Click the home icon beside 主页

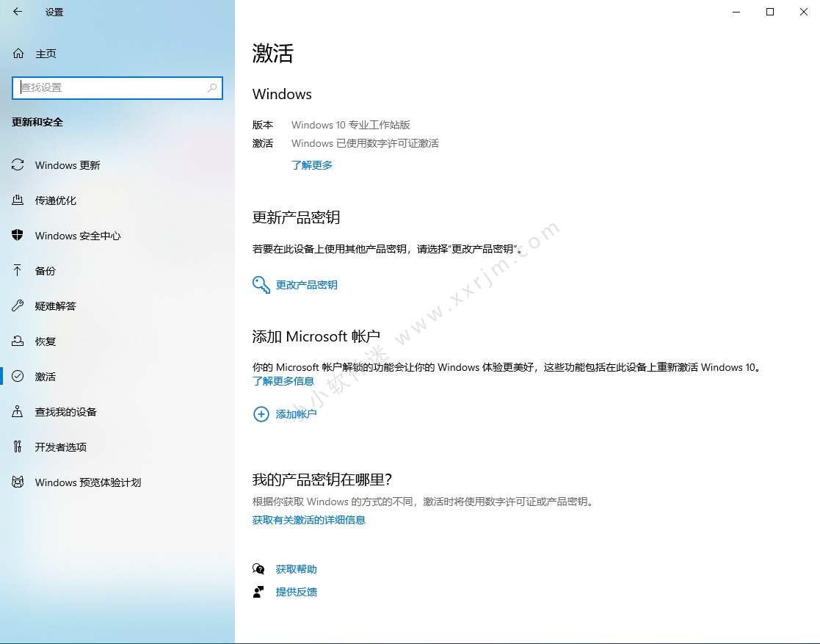pyautogui.click(x=18, y=54)
